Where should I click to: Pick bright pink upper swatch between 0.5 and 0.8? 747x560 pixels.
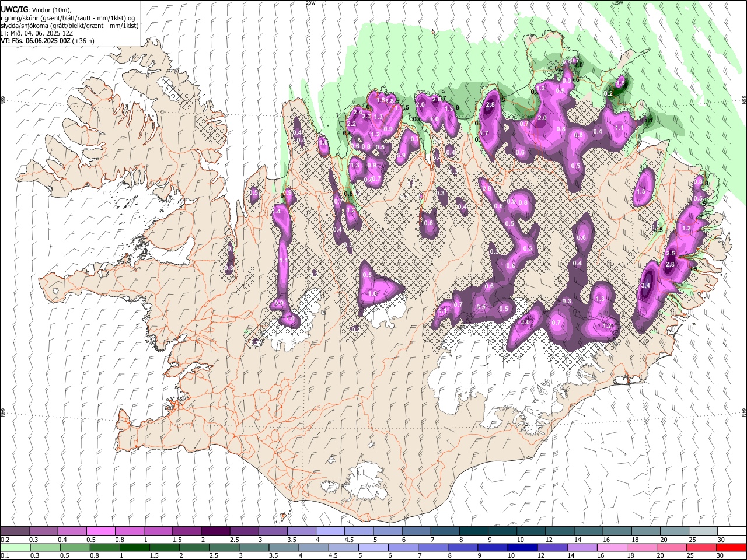[100, 531]
